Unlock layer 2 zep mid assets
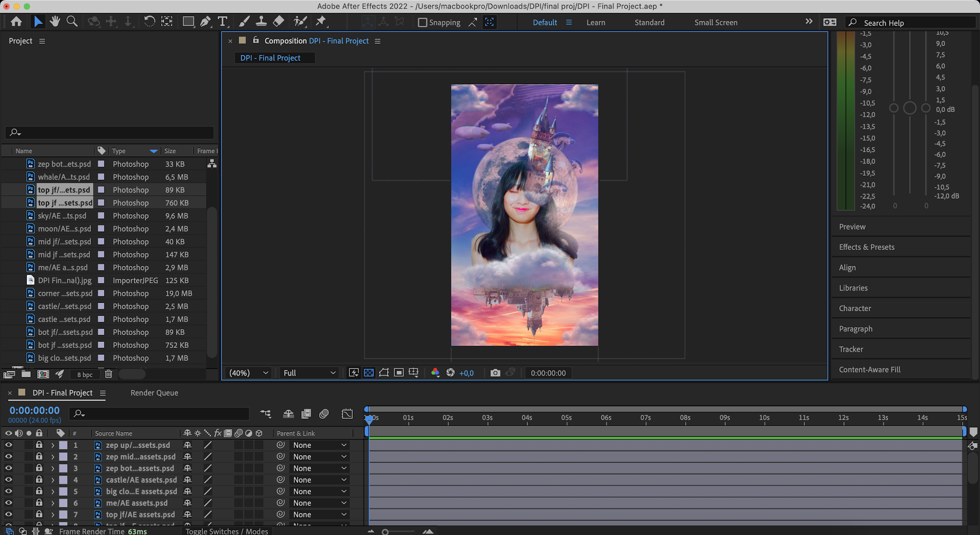This screenshot has height=535, width=980. tap(39, 457)
